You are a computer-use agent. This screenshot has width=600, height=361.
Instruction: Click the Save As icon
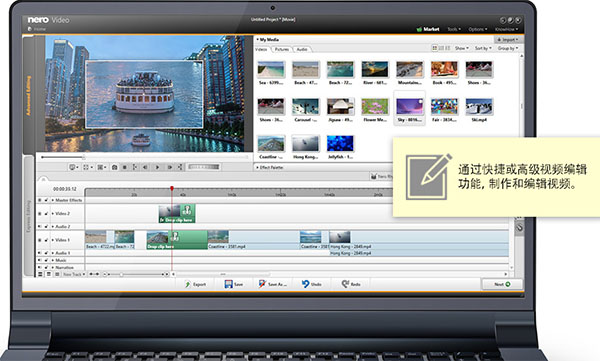[x=262, y=284]
